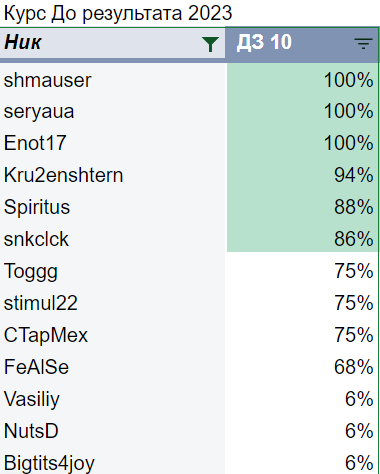Click the Spiritus nickname cell

coord(113,207)
